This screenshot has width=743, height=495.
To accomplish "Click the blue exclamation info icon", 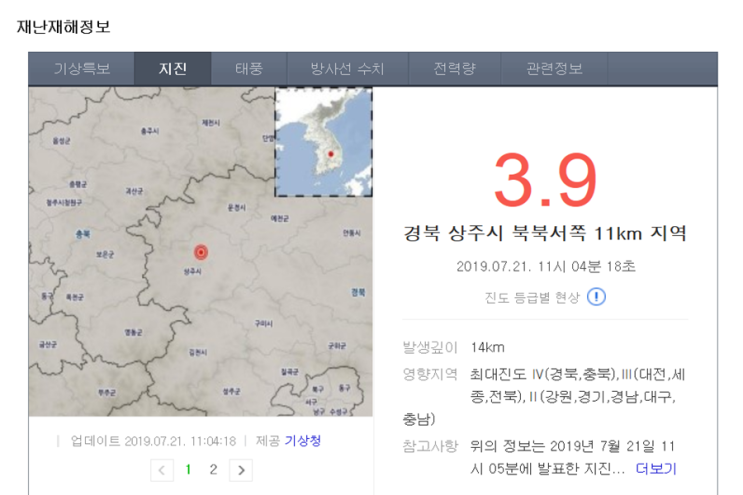I will pyautogui.click(x=596, y=297).
